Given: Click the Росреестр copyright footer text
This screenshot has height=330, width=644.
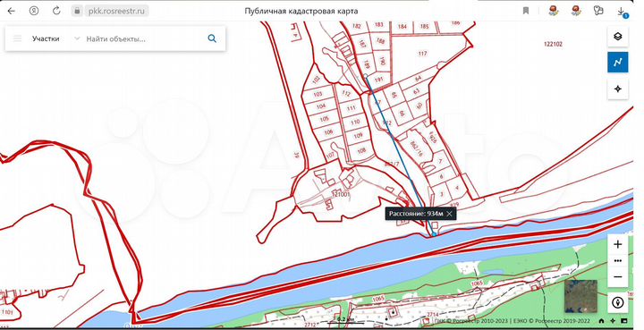Looking at the screenshot, I should point(513,321).
